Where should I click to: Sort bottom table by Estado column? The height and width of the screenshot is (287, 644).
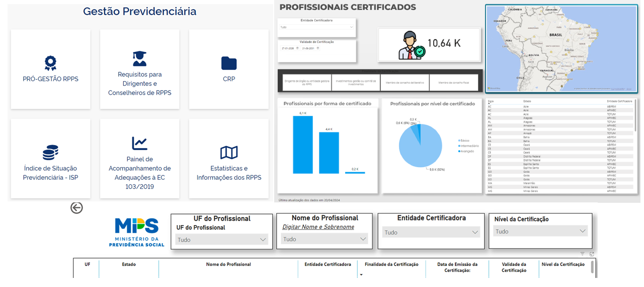tap(129, 264)
